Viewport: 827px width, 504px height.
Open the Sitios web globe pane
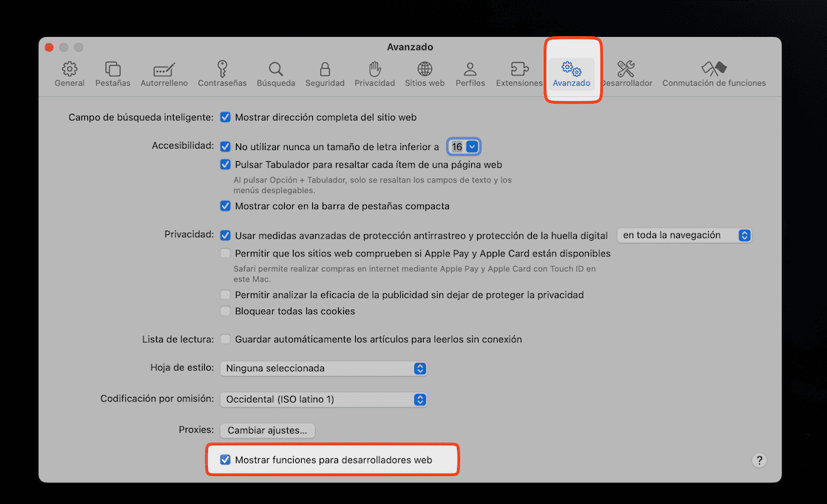point(425,74)
